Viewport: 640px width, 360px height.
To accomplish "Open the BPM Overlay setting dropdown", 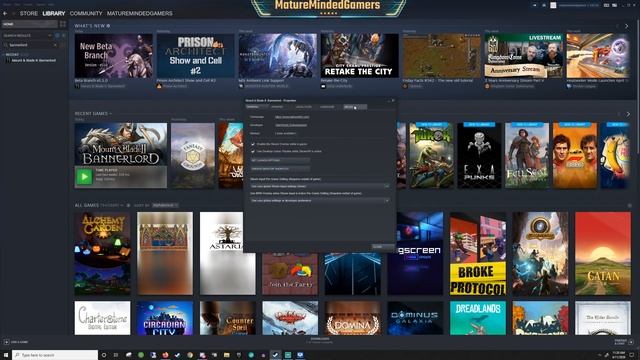I will point(320,201).
